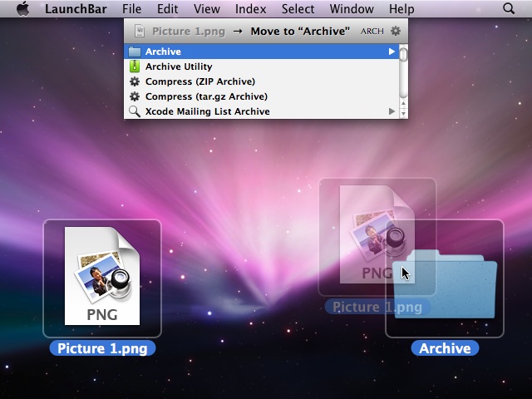Click the Archive Utility app icon
Image resolution: width=532 pixels, height=399 pixels.
point(135,66)
